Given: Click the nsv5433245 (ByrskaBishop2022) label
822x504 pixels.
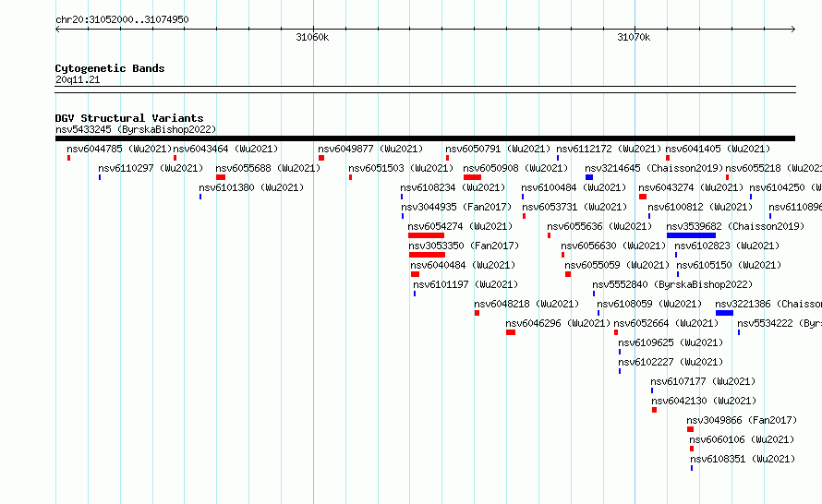Looking at the screenshot, I should pos(136,129).
